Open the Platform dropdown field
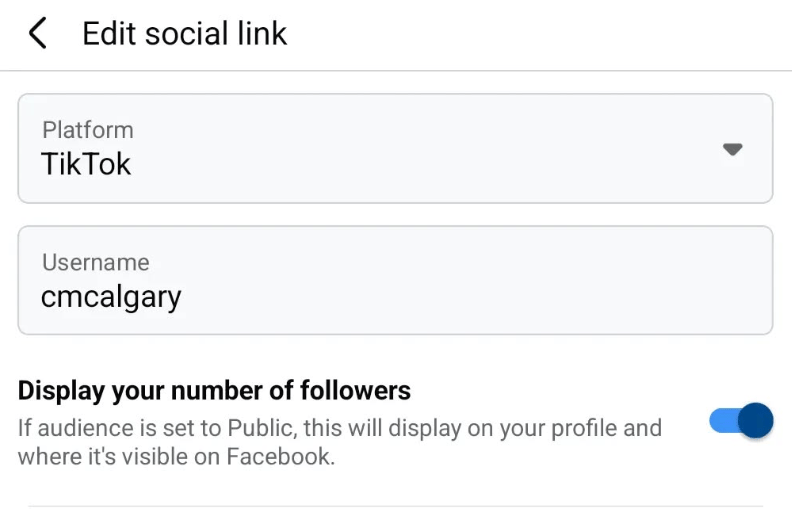This screenshot has height=522, width=792. [395, 149]
